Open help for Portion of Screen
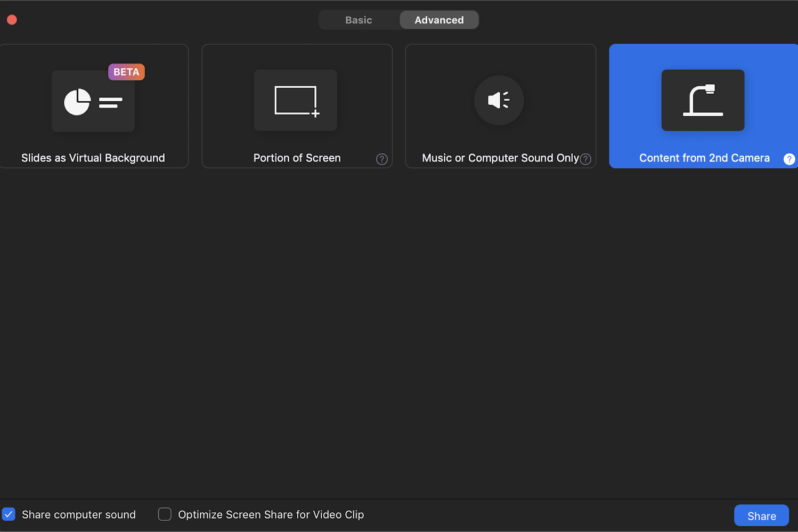The image size is (798, 532). coord(381,159)
